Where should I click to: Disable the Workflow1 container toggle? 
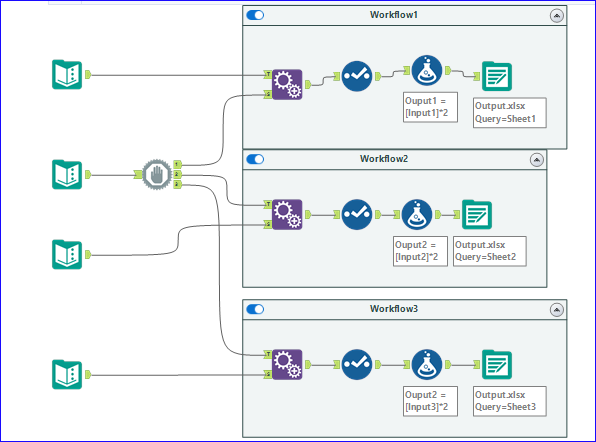tap(255, 15)
